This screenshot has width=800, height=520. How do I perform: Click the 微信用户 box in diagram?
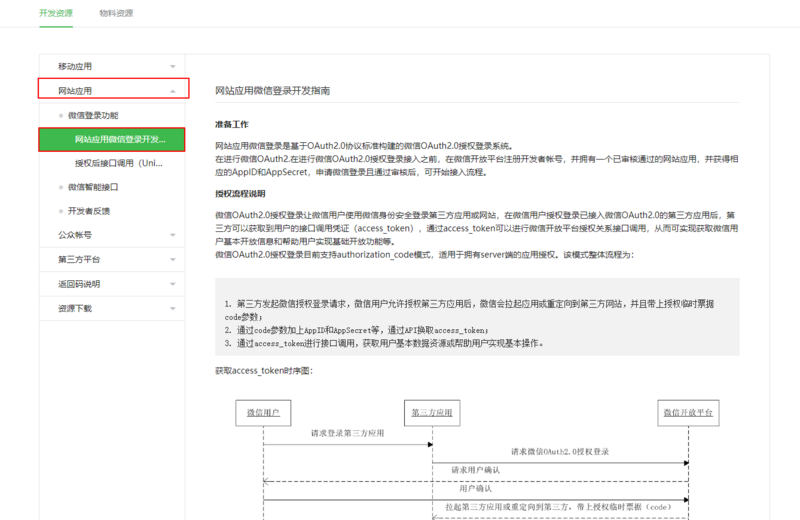[263, 413]
